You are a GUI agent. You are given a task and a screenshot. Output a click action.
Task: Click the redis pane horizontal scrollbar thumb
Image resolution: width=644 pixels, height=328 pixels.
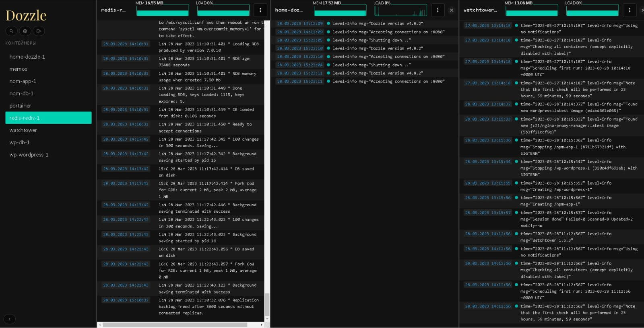(x=175, y=324)
